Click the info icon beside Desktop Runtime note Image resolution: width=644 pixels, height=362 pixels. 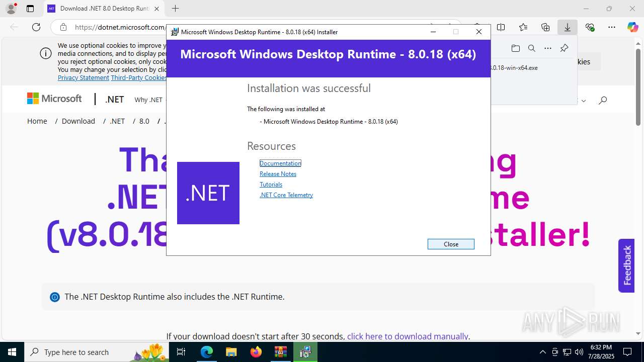tap(55, 297)
